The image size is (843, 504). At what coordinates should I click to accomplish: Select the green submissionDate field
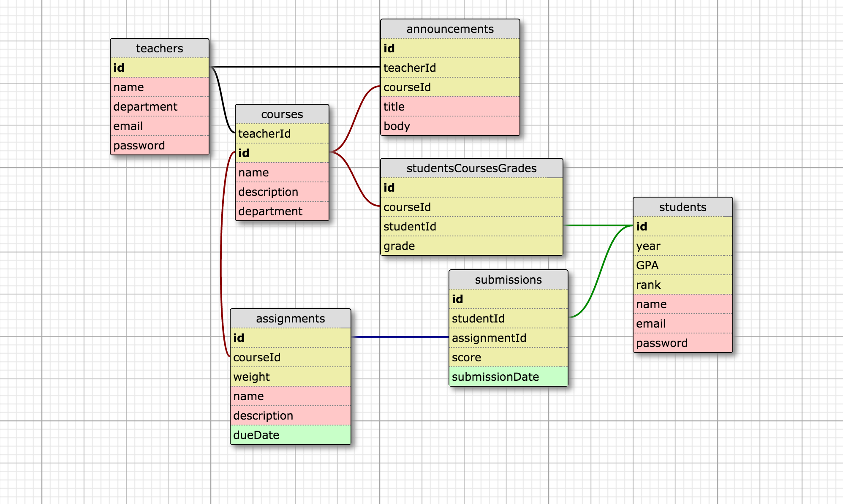(508, 377)
